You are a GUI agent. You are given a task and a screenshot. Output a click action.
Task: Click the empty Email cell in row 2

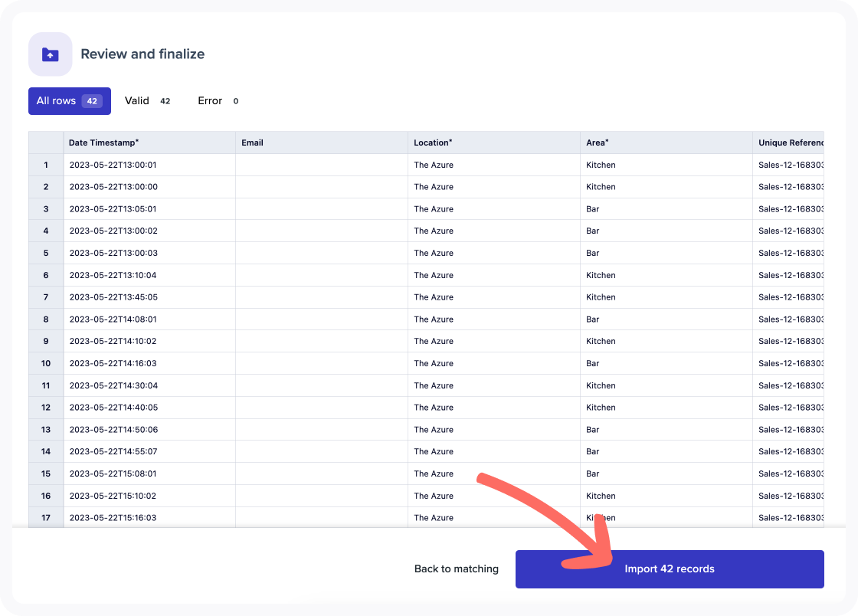321,186
